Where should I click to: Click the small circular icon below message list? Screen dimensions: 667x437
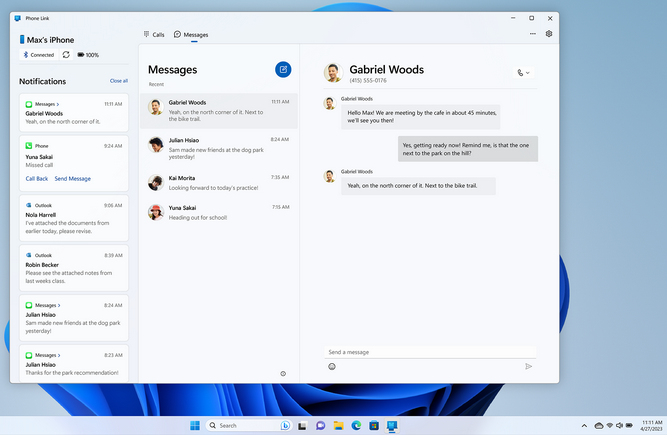pos(283,374)
